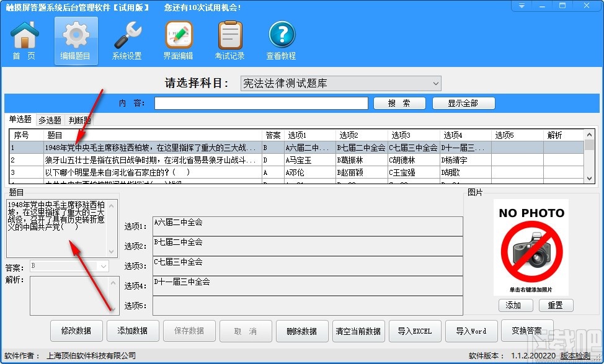The width and height of the screenshot is (604, 364).
Task: Clear current data via 清空当前数据
Action: pos(358,331)
